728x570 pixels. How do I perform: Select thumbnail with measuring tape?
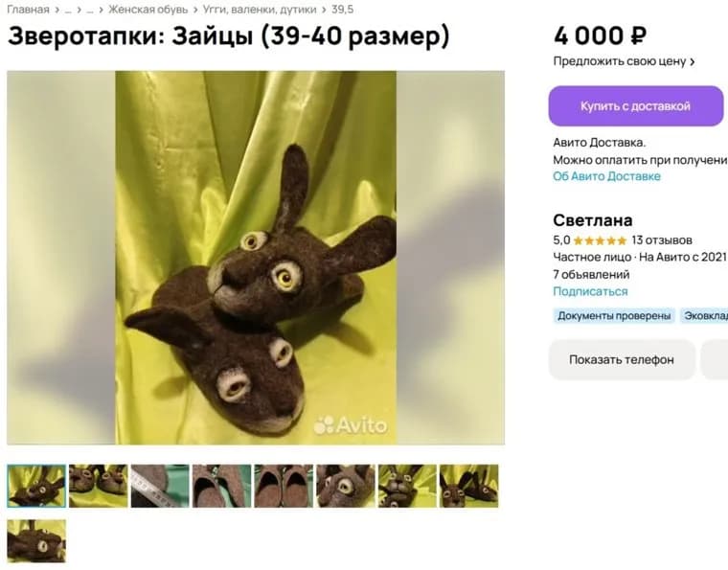click(x=160, y=486)
